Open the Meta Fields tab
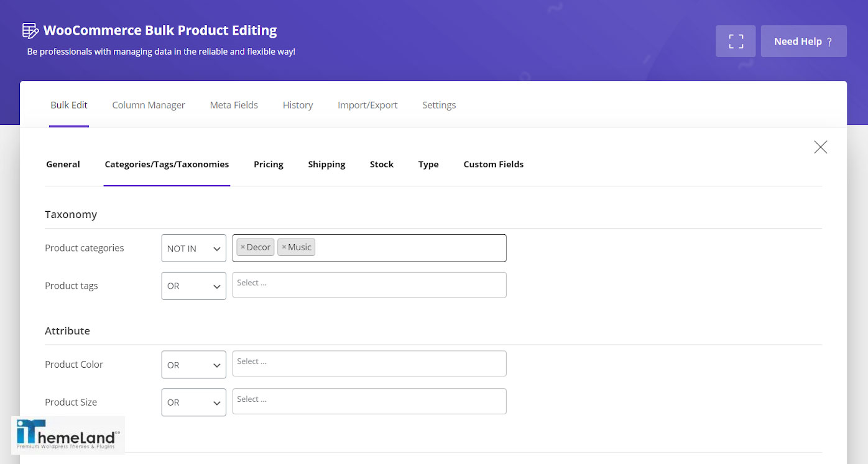The width and height of the screenshot is (868, 464). pyautogui.click(x=234, y=105)
